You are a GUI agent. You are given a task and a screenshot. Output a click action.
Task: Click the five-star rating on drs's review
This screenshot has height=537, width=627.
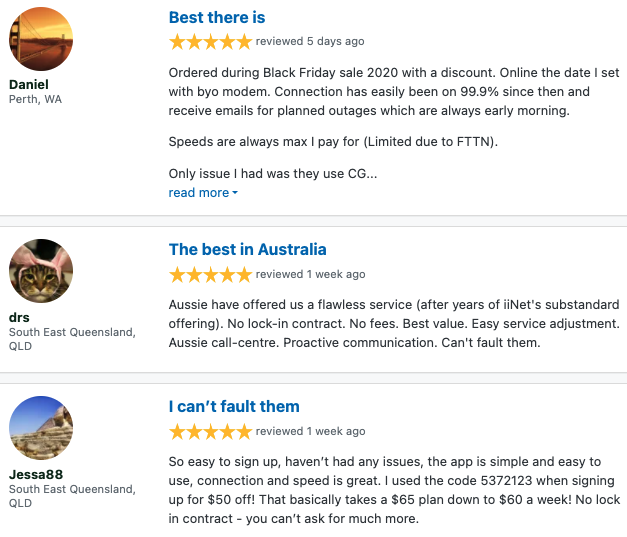[x=210, y=274]
